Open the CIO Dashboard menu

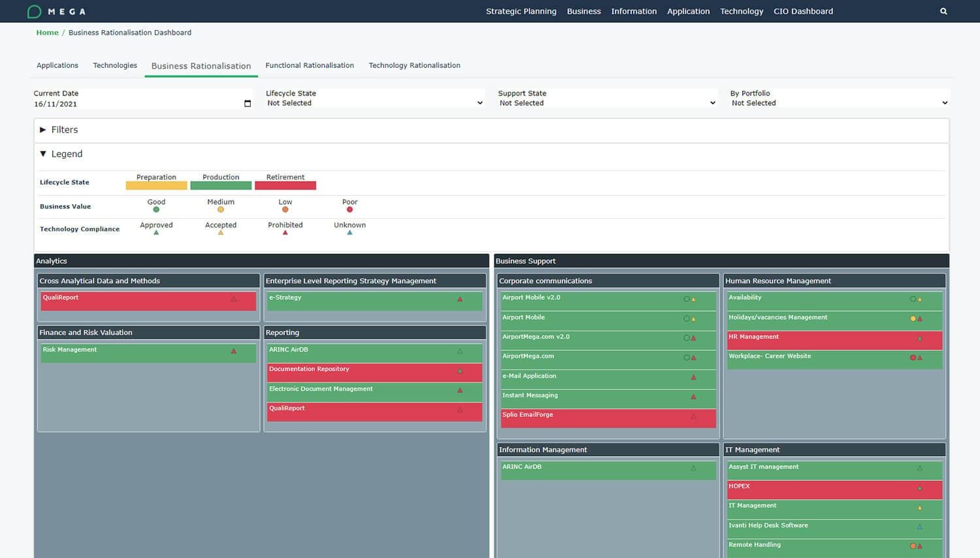804,11
